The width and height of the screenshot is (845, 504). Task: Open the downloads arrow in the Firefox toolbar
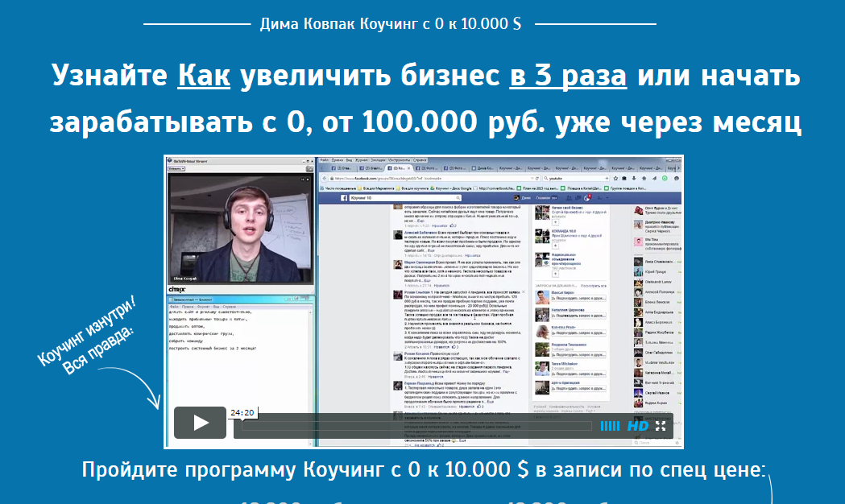tap(633, 178)
